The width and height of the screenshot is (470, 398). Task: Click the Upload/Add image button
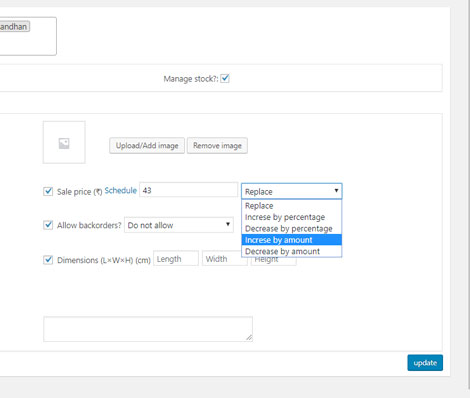point(147,146)
